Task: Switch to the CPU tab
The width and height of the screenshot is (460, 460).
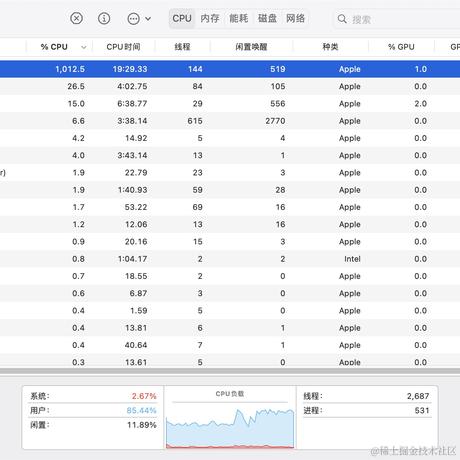Action: [x=182, y=18]
